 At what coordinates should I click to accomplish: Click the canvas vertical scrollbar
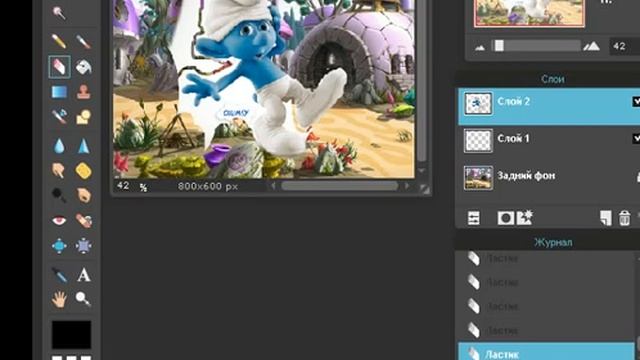click(422, 80)
